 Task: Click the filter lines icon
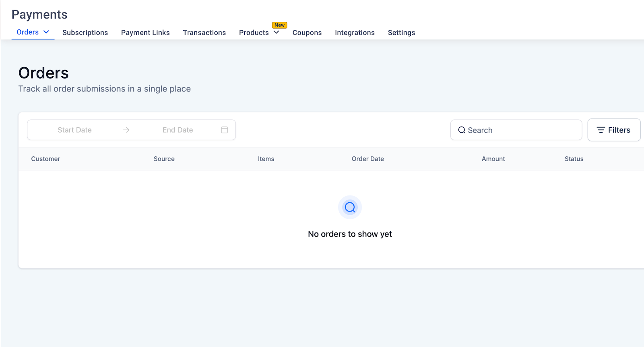(601, 130)
